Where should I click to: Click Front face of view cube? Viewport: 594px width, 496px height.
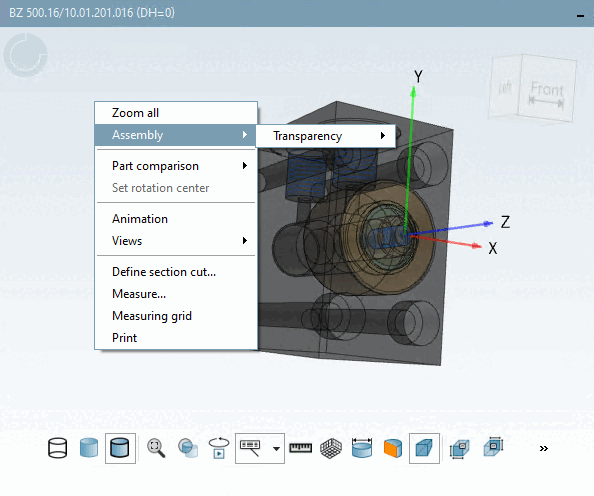(547, 90)
